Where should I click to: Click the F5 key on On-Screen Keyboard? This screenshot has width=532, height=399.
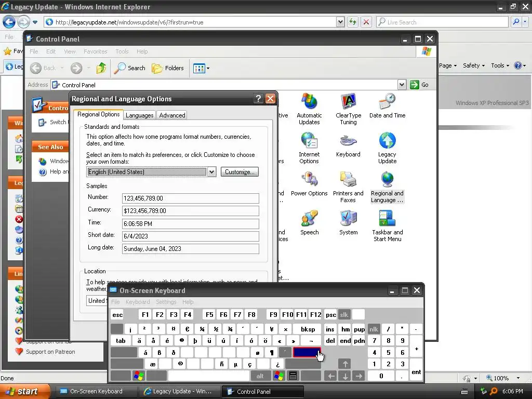[209, 315]
